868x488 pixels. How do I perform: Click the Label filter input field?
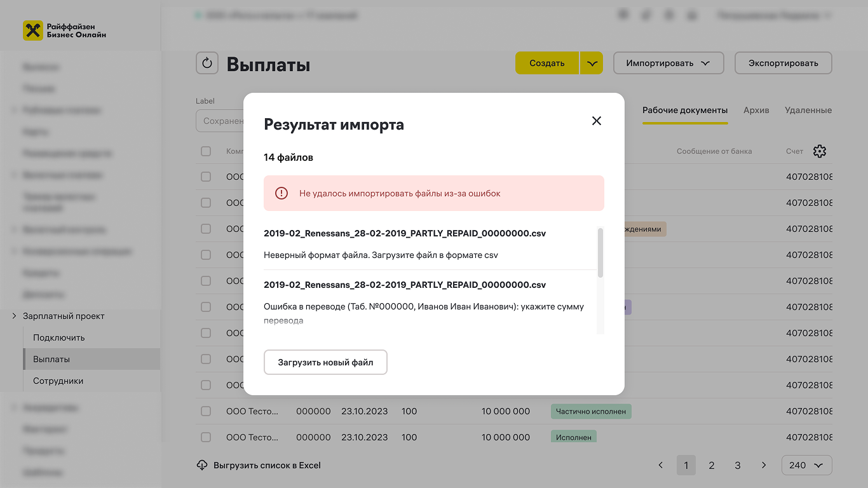(x=220, y=121)
